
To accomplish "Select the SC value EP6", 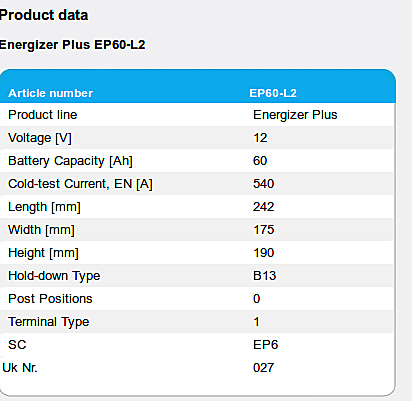I will point(266,345).
